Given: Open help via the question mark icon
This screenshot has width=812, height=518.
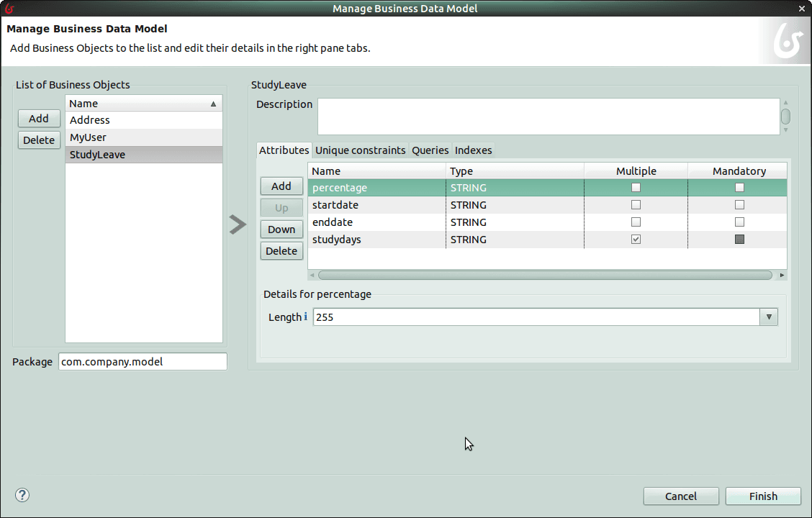Looking at the screenshot, I should [22, 495].
